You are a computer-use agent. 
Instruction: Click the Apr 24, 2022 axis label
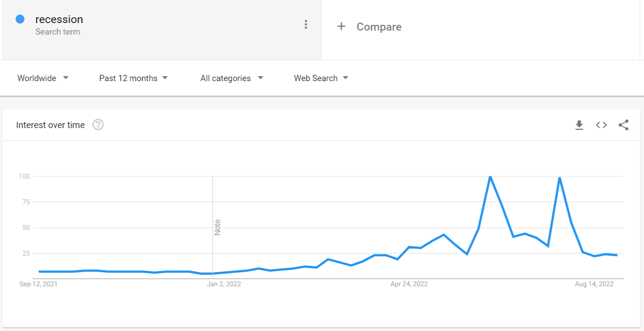(409, 284)
